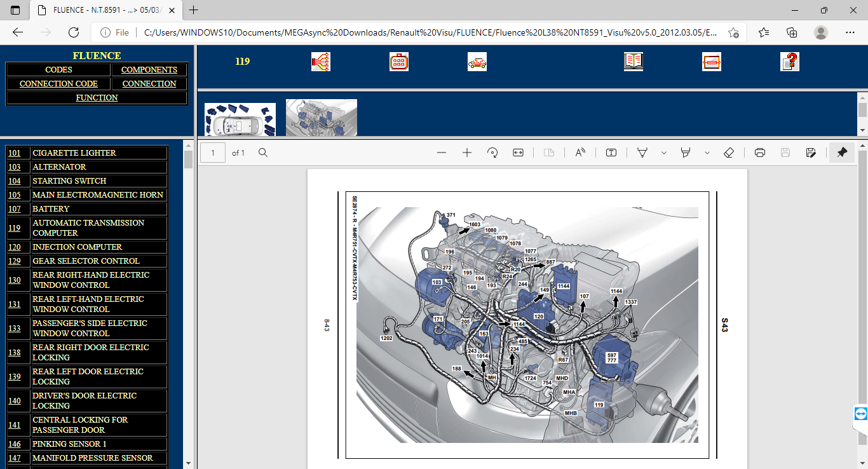This screenshot has width=868, height=469.
Task: Click the fuse icon in header
Action: coord(712,62)
